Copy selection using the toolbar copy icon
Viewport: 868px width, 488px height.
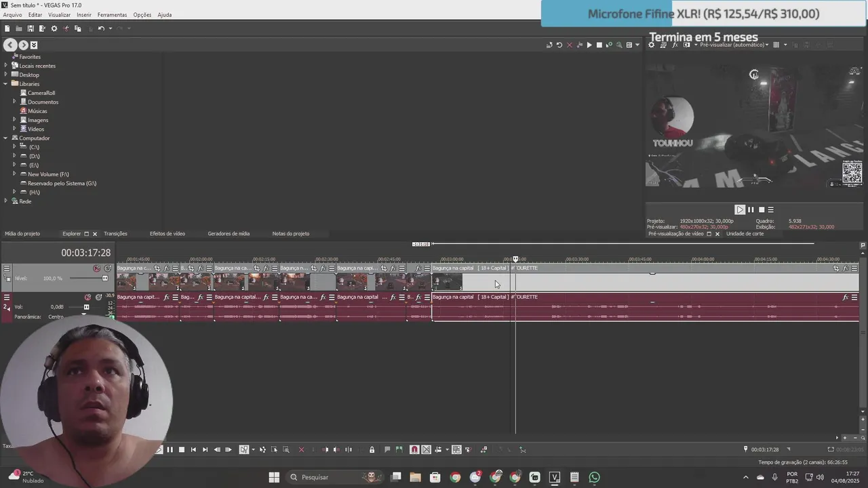77,28
